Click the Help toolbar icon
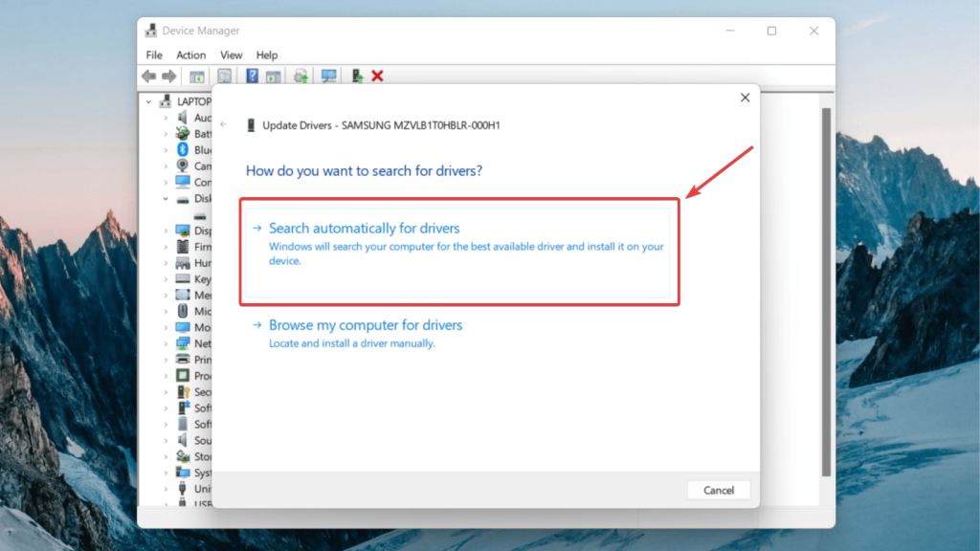The image size is (980, 551). [252, 76]
